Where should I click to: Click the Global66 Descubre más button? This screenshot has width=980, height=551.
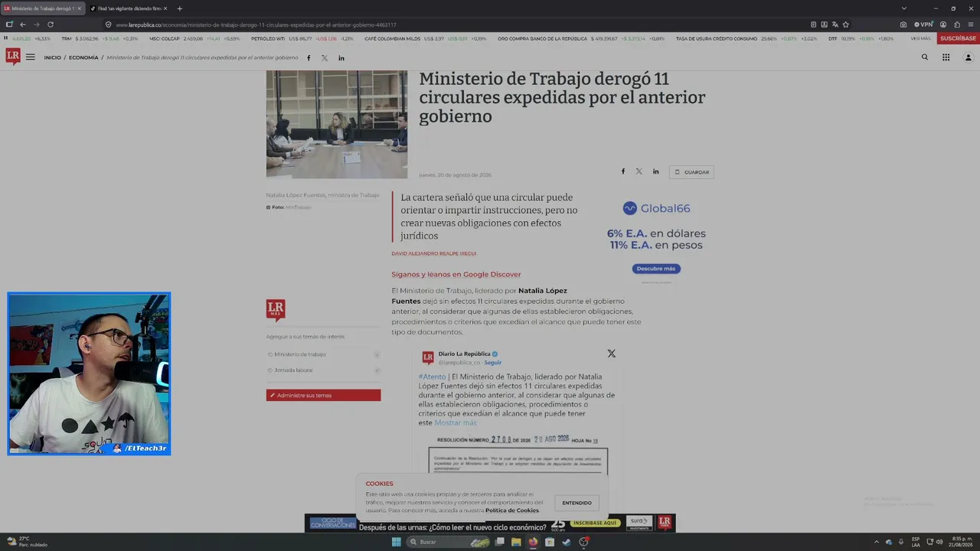point(656,269)
